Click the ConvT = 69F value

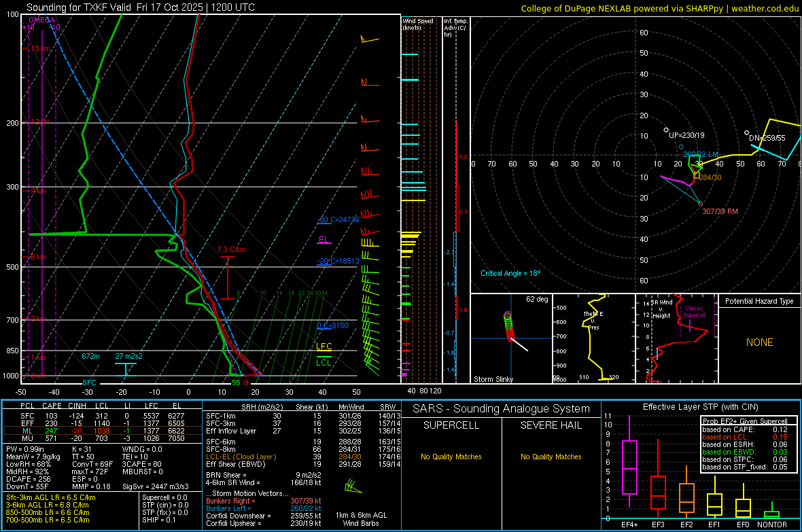pyautogui.click(x=92, y=464)
